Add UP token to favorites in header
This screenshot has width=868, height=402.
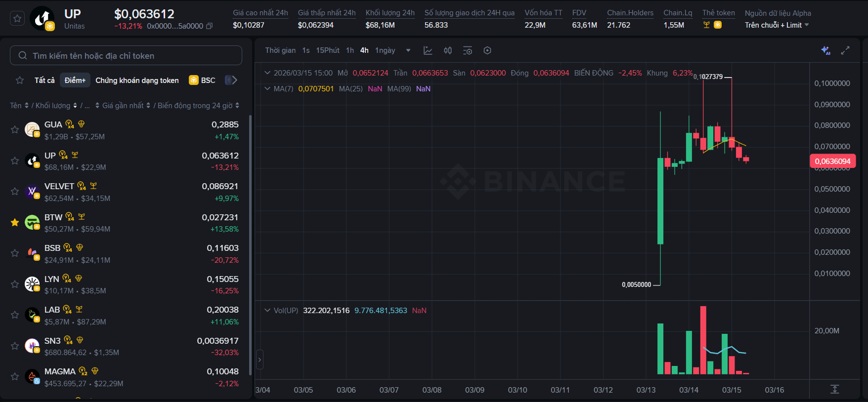click(x=17, y=19)
